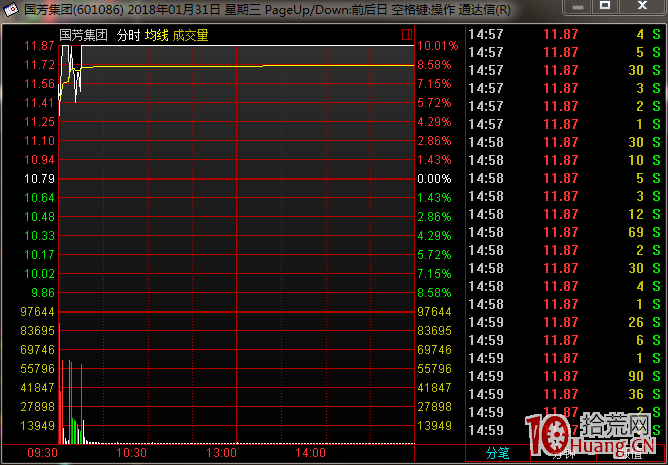Select the 14:57 tick row with volume 5

[x=565, y=52]
